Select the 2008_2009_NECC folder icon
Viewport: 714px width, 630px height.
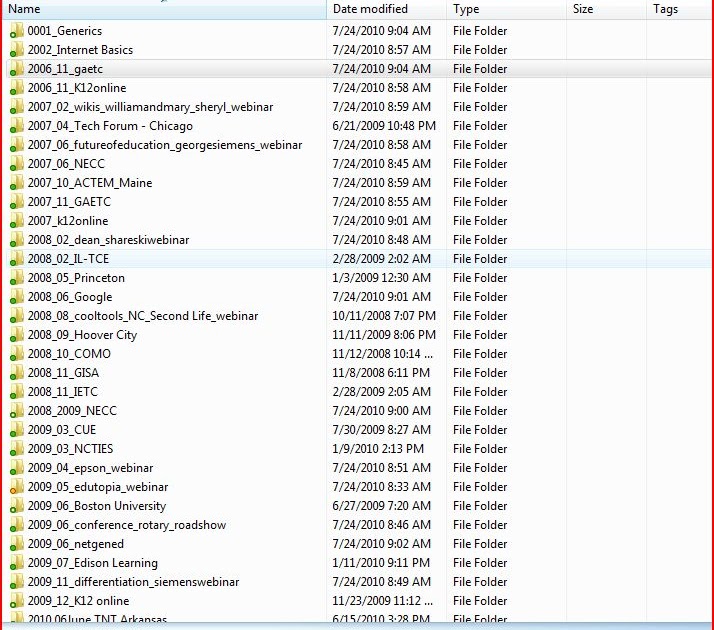(x=17, y=411)
